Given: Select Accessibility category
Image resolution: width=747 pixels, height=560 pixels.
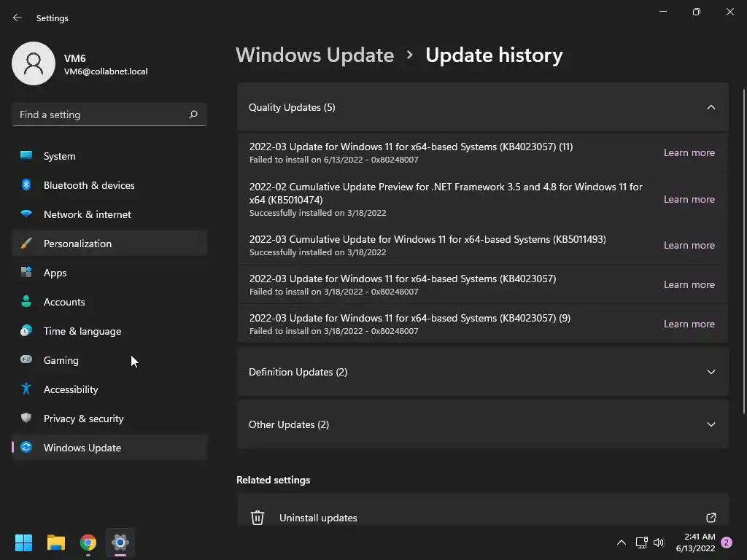Looking at the screenshot, I should pos(109,389).
